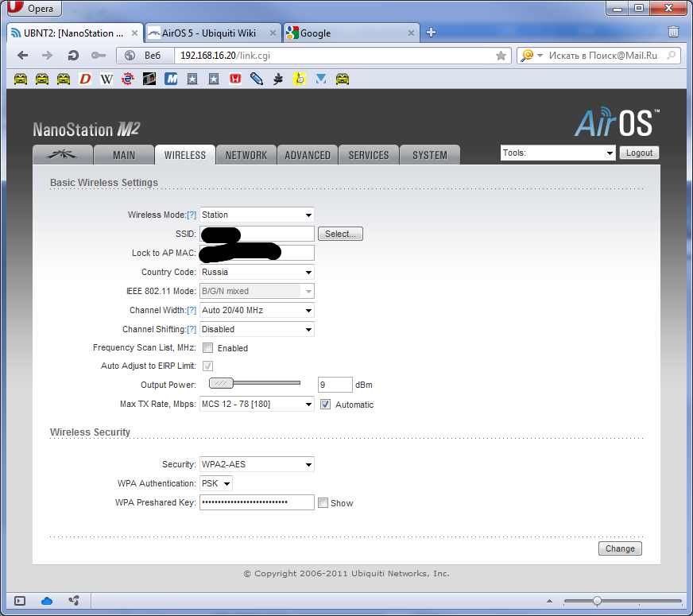Open Channel Width help [?] link
Image resolution: width=693 pixels, height=616 pixels.
[x=192, y=310]
